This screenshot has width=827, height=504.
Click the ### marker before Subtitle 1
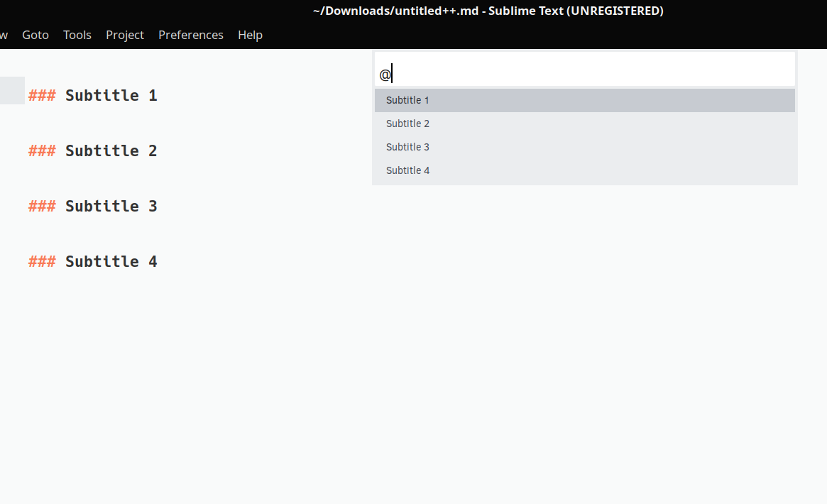(x=42, y=96)
